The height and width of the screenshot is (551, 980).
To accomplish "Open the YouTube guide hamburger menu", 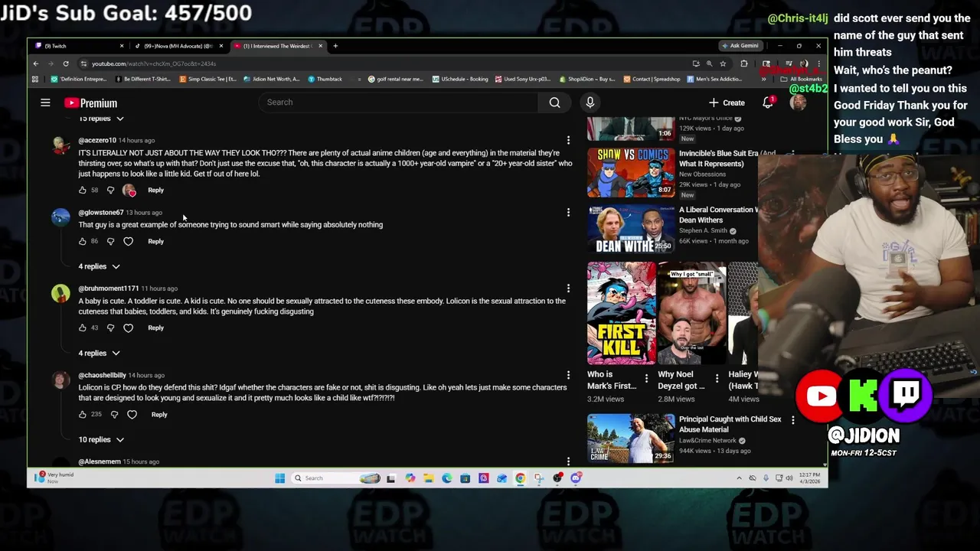I will (45, 103).
